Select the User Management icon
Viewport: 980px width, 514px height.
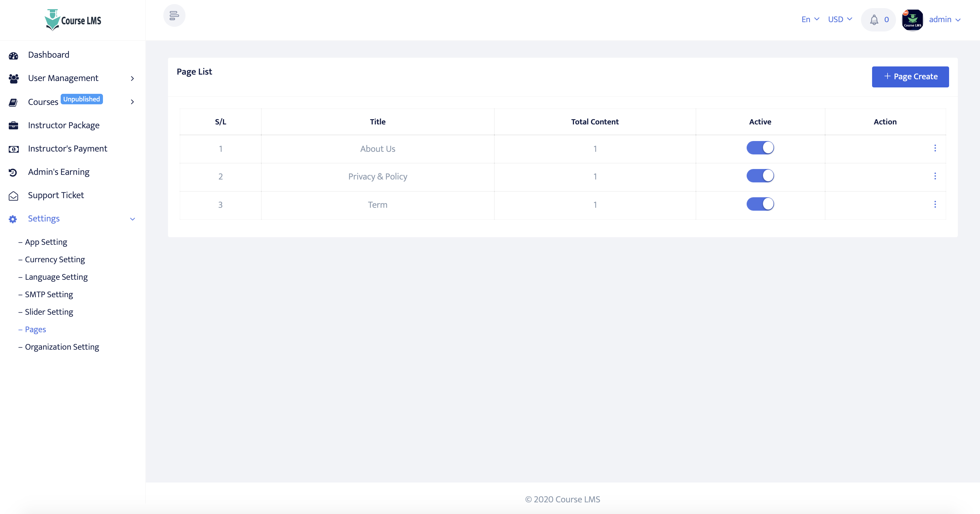tap(14, 78)
